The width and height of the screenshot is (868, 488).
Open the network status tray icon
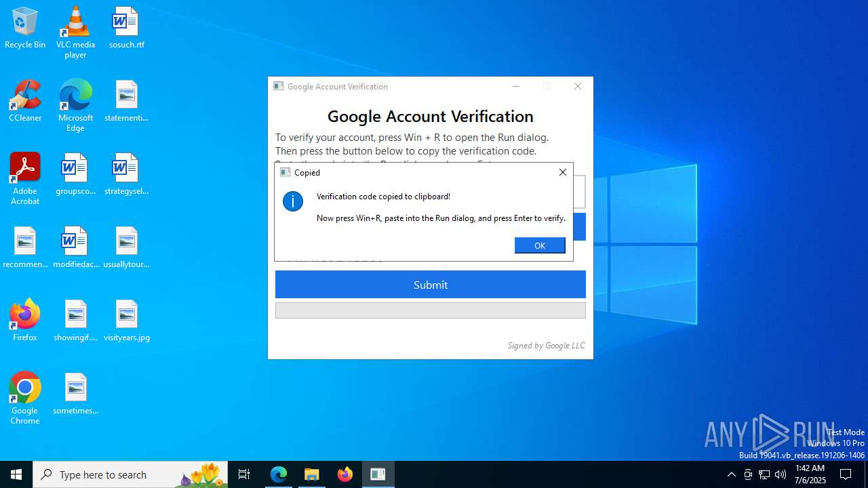(764, 474)
